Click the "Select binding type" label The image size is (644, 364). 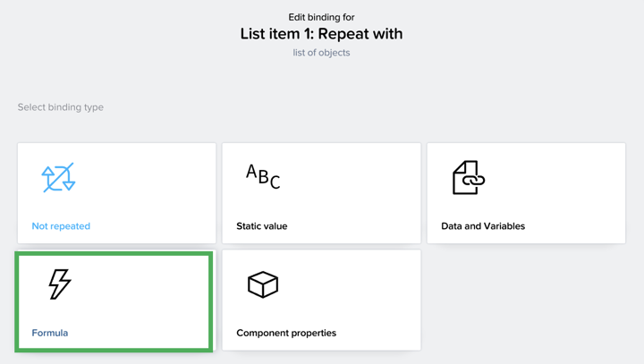click(61, 107)
